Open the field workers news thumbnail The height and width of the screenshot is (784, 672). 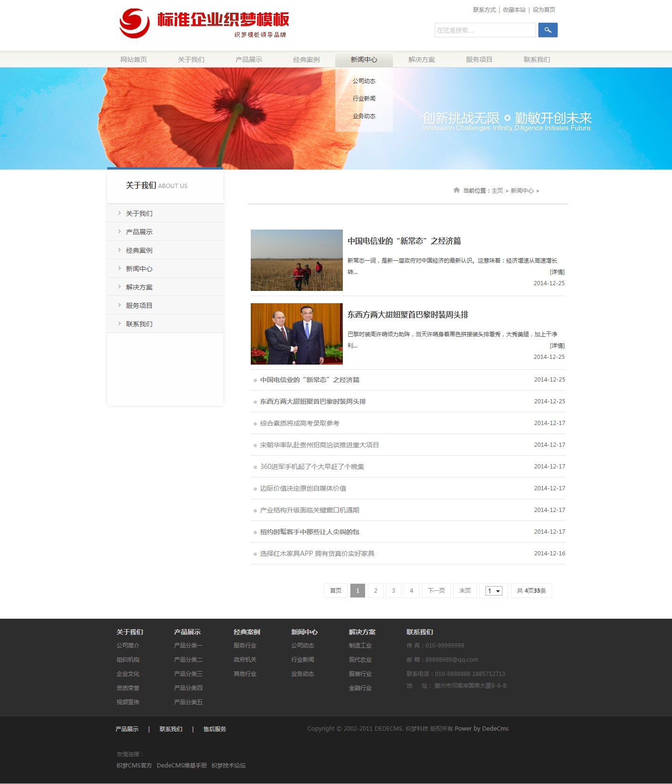(x=297, y=260)
